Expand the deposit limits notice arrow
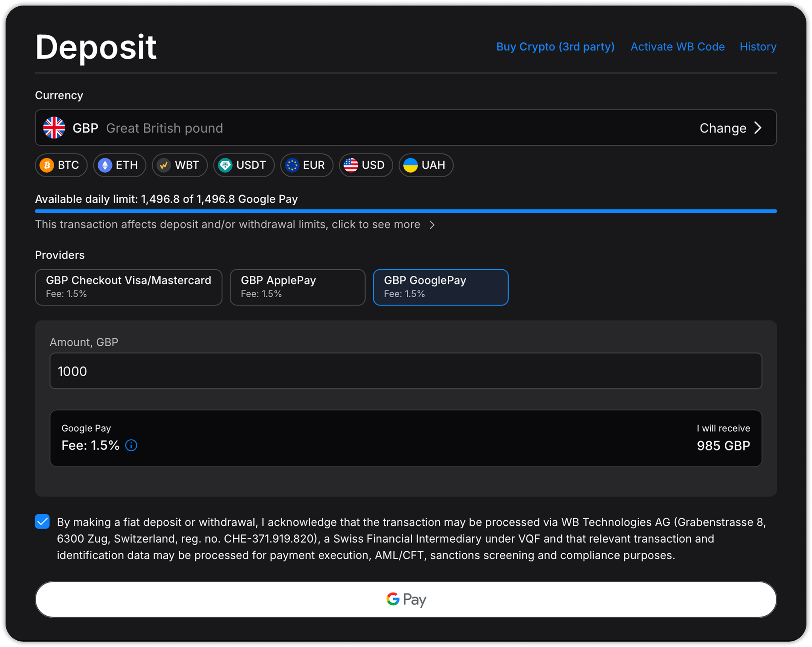The width and height of the screenshot is (812, 647). click(x=432, y=225)
